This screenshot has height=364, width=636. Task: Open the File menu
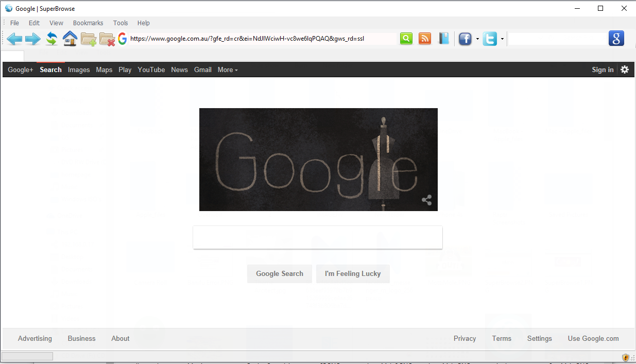(14, 23)
